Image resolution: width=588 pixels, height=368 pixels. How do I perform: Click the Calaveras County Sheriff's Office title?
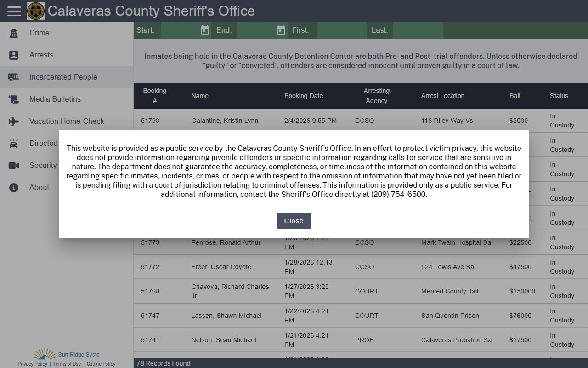[151, 11]
